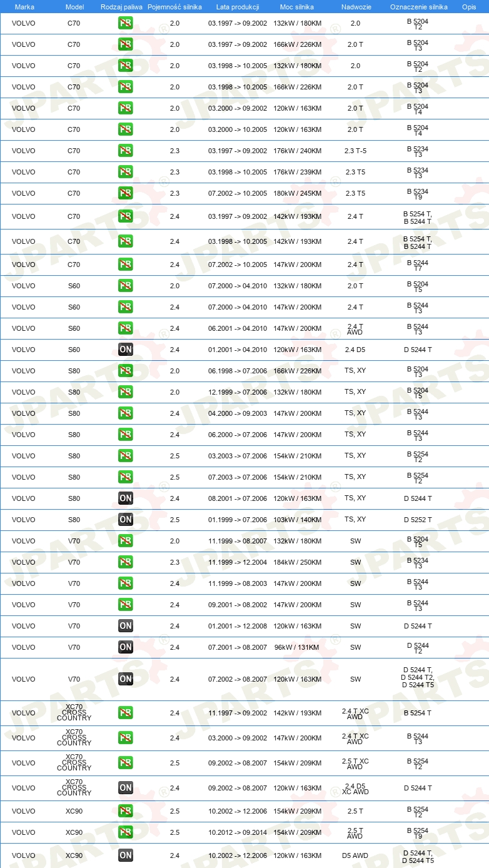The height and width of the screenshot is (868, 489).
Task: Click the diesel ON icon in the XC90 D5 AWD row
Action: tap(126, 855)
